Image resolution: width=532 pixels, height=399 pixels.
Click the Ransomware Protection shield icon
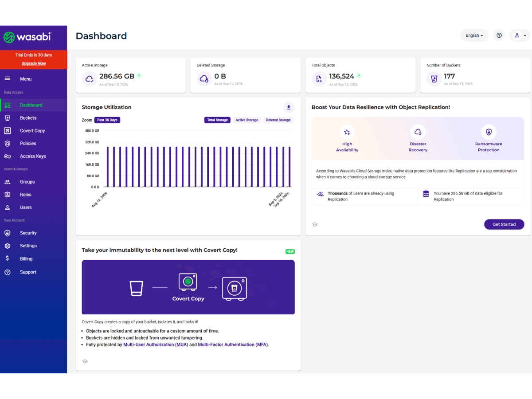click(489, 132)
